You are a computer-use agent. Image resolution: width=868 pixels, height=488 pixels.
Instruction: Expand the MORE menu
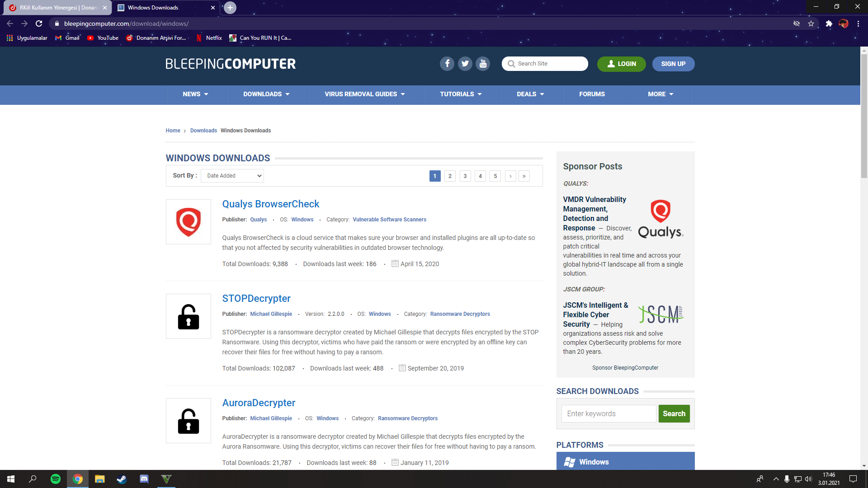(661, 94)
